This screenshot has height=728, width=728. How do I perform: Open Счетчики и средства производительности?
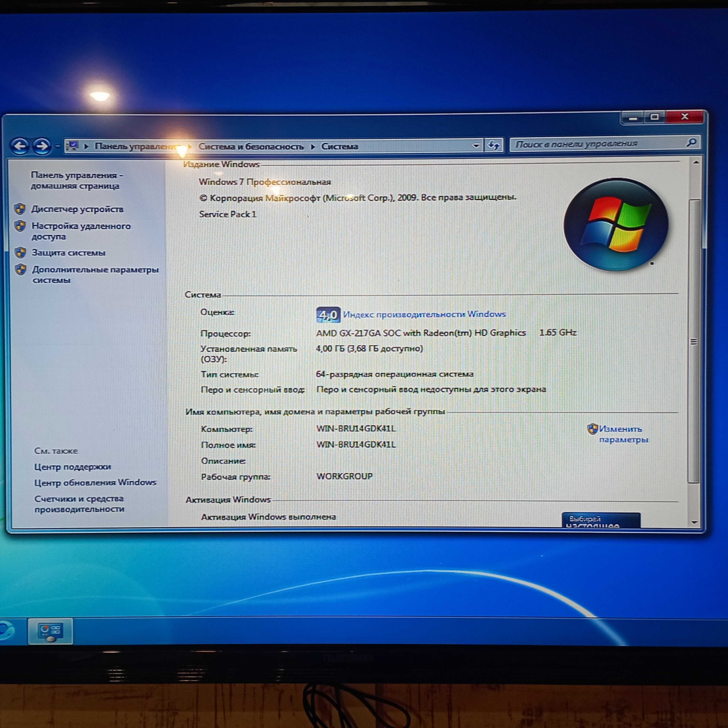(x=79, y=504)
